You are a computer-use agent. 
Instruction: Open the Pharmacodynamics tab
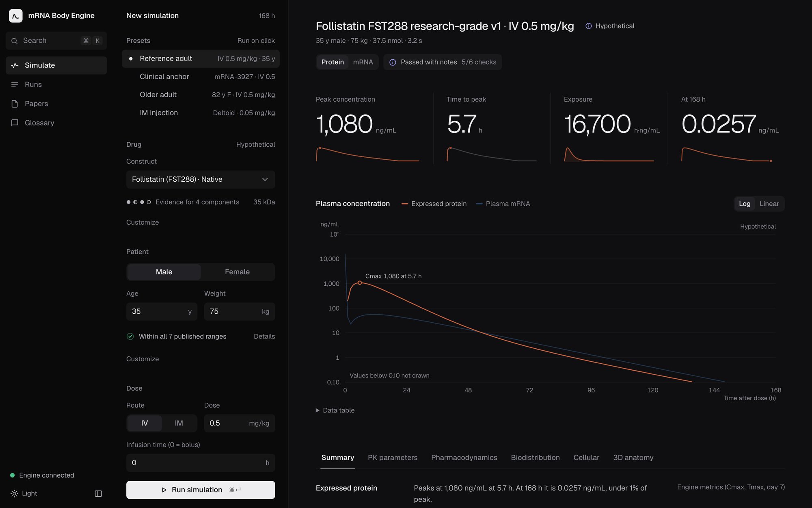464,458
